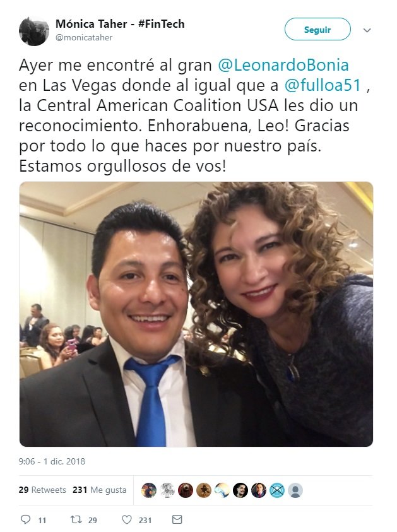Click the first liker avatar in the row

149,490
